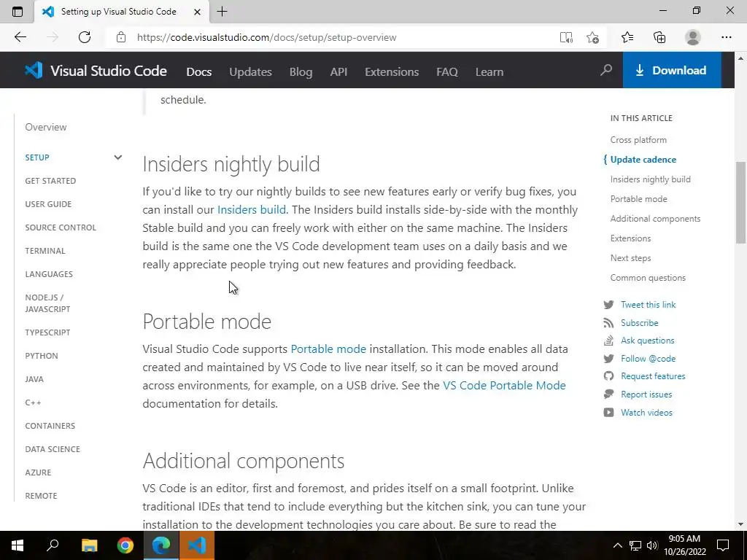Click the Twitter icon beside Tweet this link
747x560 pixels.
[608, 305]
